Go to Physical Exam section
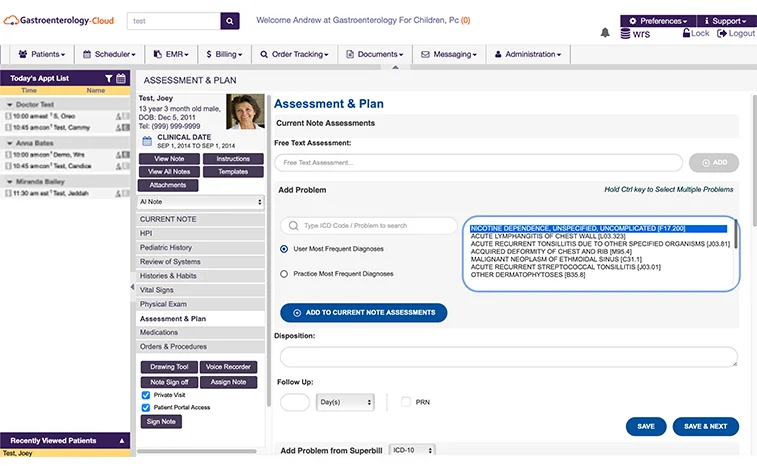Viewport: 757px width, 466px height. (x=200, y=304)
